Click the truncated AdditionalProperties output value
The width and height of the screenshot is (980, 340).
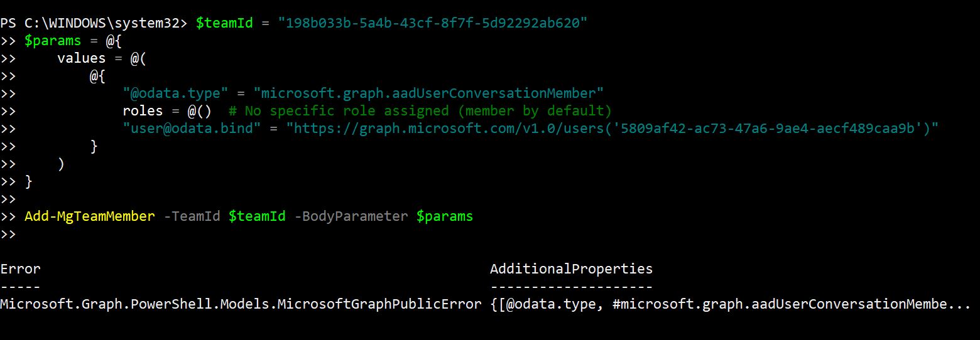[730, 304]
